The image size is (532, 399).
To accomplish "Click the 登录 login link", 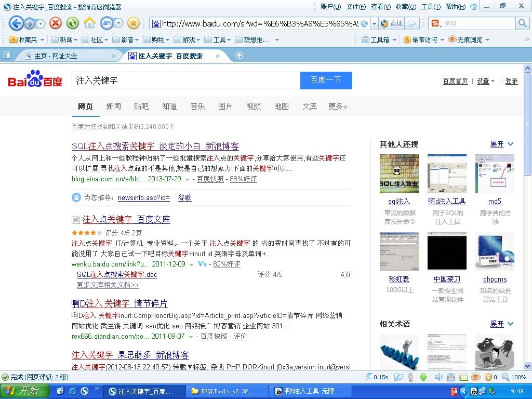I will tap(511, 81).
